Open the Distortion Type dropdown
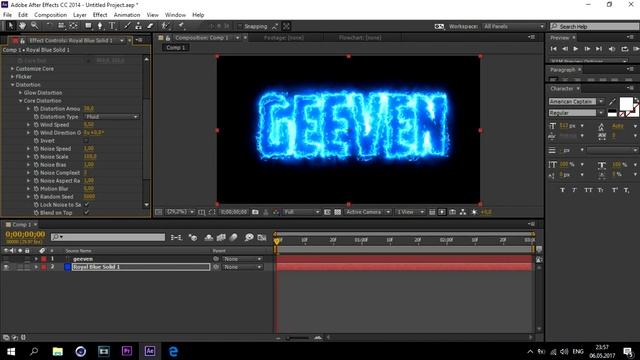Viewport: 640px width, 360px height. [x=111, y=117]
